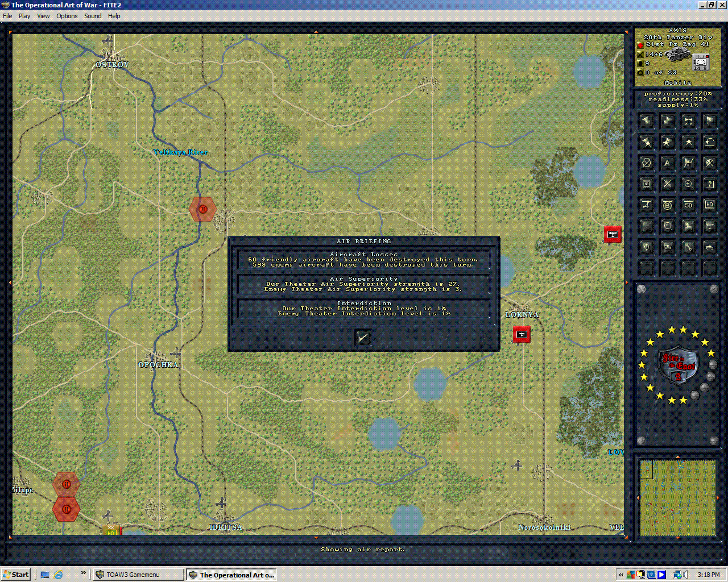
Task: Click the microphone toolbar button
Action: [647, 247]
